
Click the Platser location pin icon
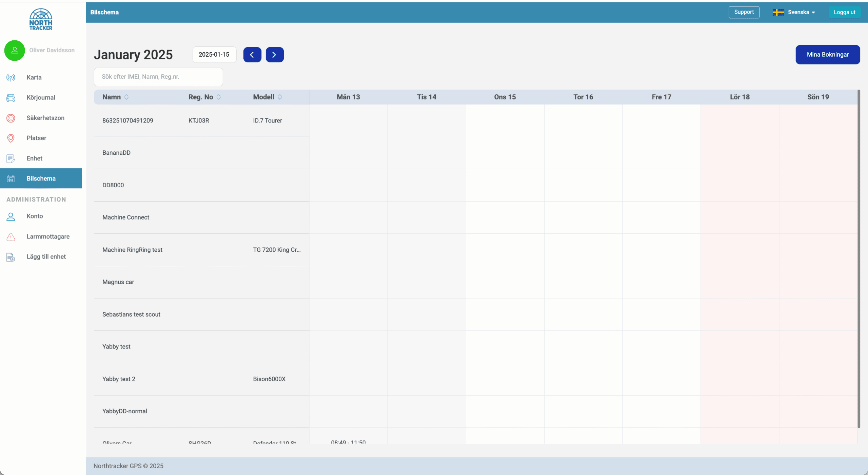[11, 138]
